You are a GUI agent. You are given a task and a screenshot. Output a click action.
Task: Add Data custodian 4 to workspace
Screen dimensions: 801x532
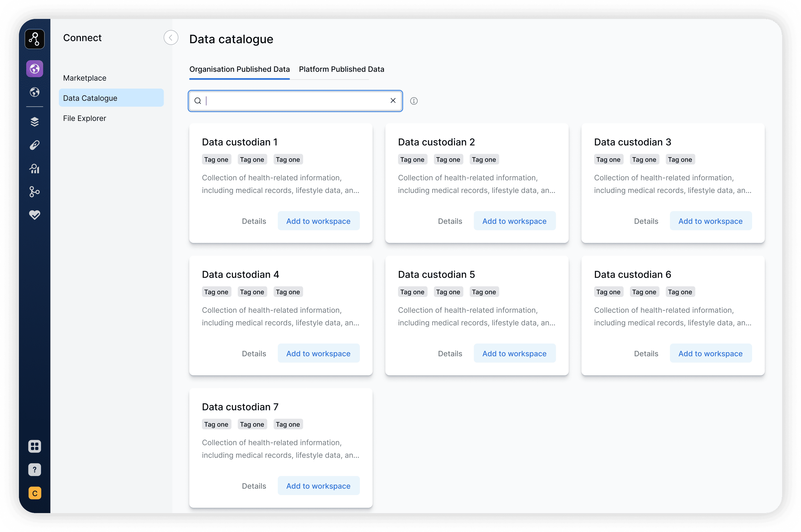pyautogui.click(x=319, y=354)
